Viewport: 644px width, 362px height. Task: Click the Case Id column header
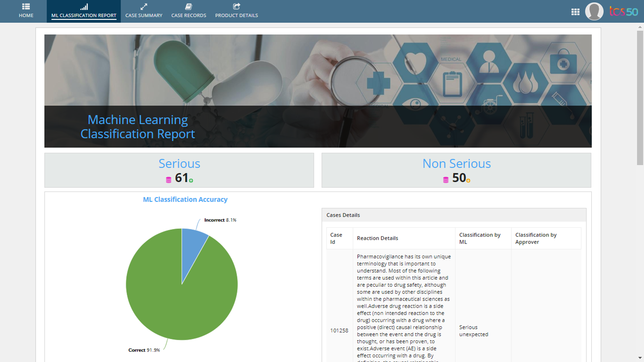click(339, 238)
